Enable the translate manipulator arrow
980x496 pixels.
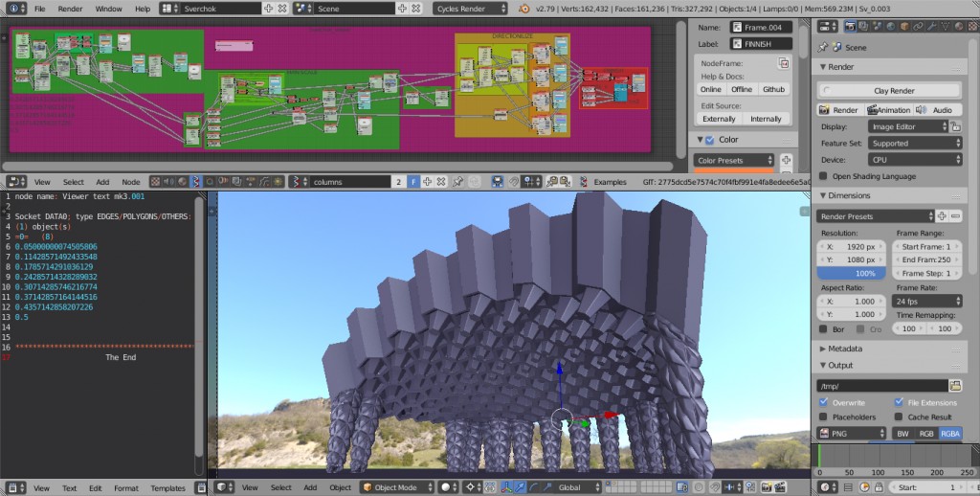click(x=520, y=487)
